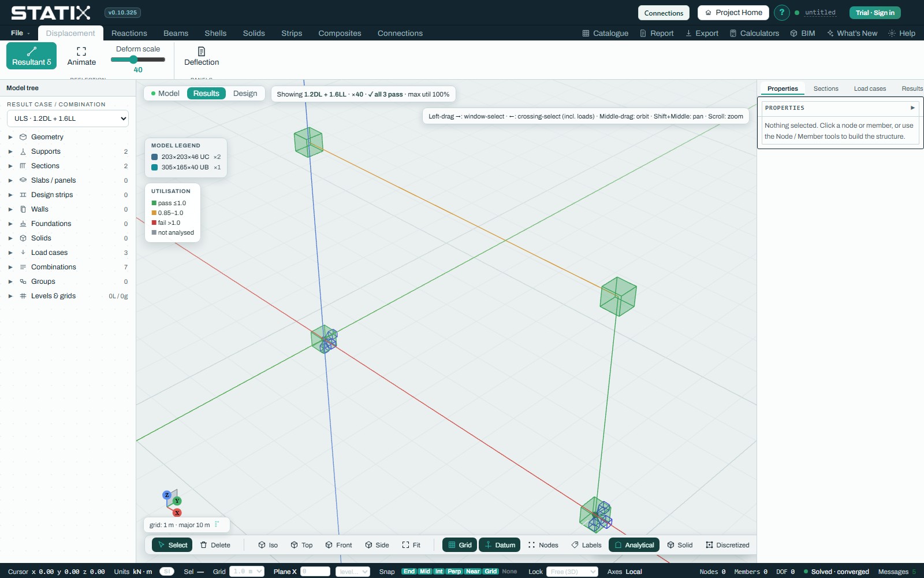Switch to Top view

click(301, 545)
